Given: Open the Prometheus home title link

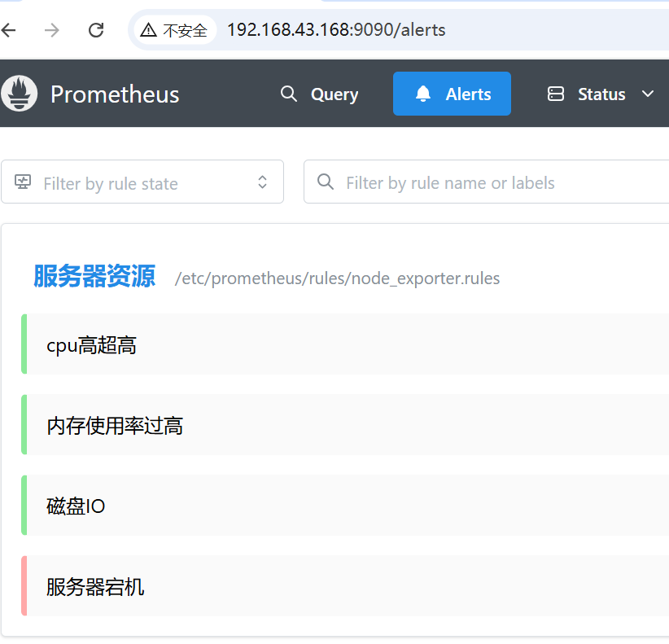Looking at the screenshot, I should pos(115,94).
